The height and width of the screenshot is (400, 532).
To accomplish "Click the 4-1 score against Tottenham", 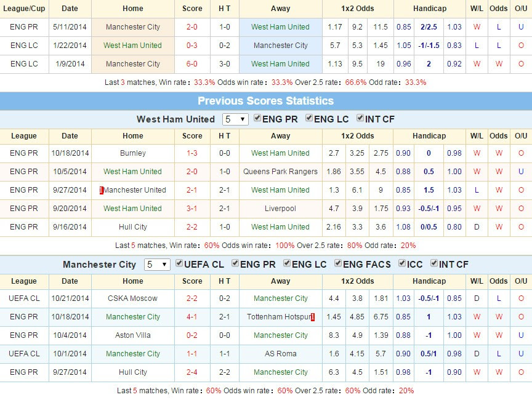I will coord(191,316).
